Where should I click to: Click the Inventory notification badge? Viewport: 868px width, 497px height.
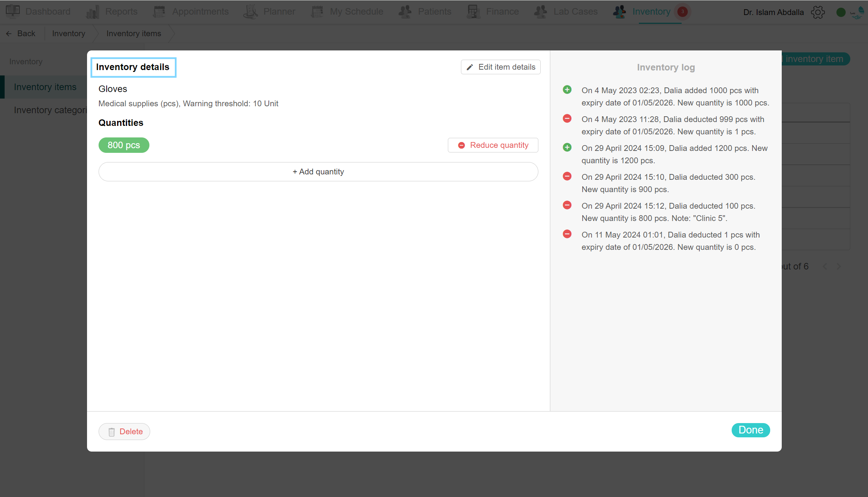click(x=682, y=12)
